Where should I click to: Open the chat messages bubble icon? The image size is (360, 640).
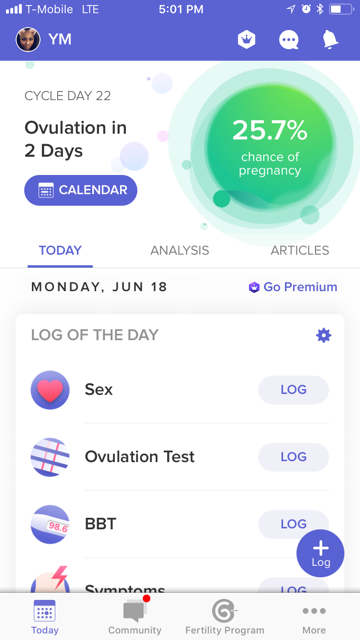[x=289, y=40]
